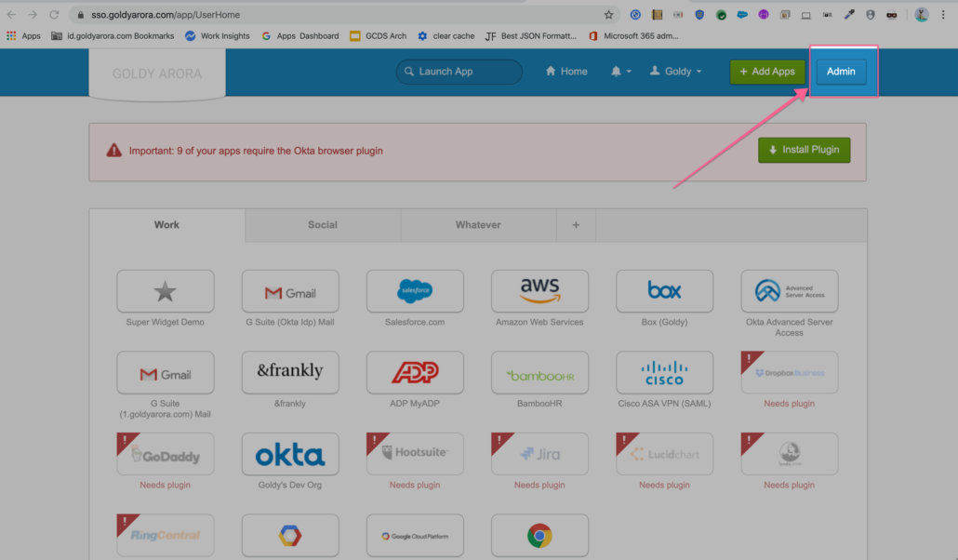Click the GOLDY ARORA logo
The image size is (958, 560).
tap(157, 74)
